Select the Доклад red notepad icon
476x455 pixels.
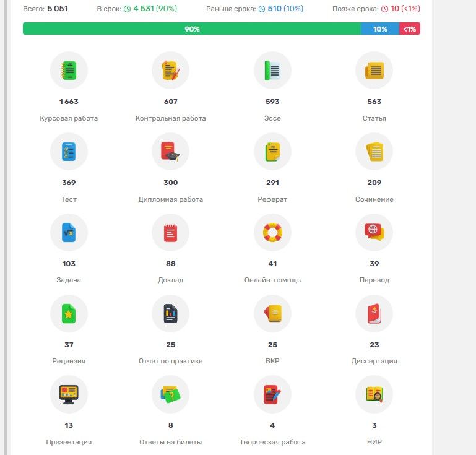170,233
